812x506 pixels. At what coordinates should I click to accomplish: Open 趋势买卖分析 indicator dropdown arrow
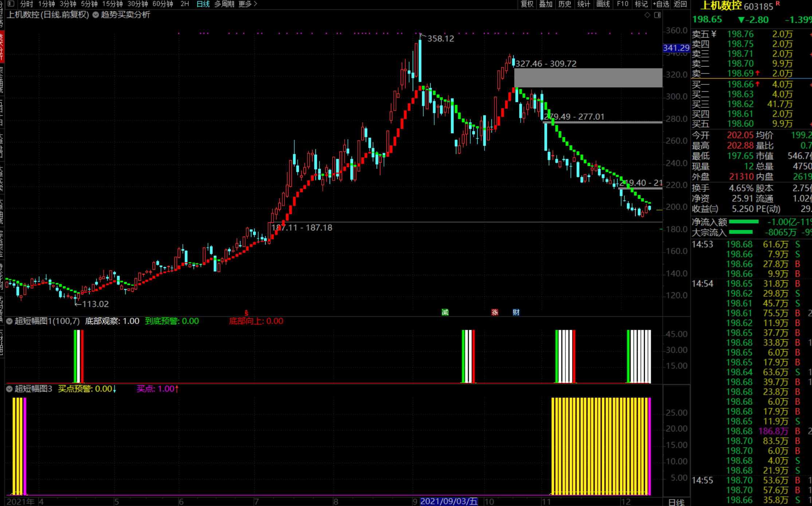(95, 15)
